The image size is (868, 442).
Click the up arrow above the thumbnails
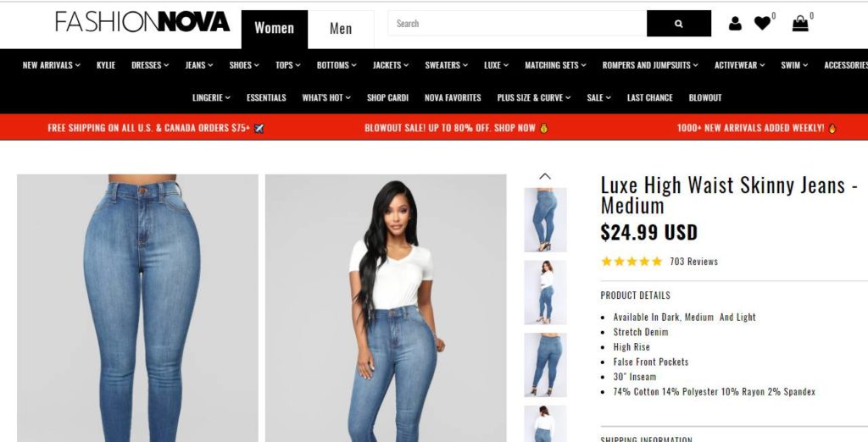(545, 176)
